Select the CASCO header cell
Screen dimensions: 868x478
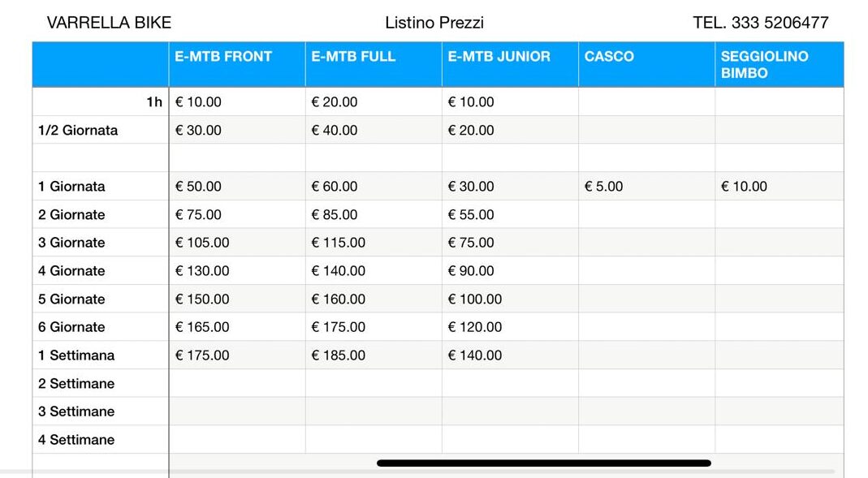click(x=609, y=57)
